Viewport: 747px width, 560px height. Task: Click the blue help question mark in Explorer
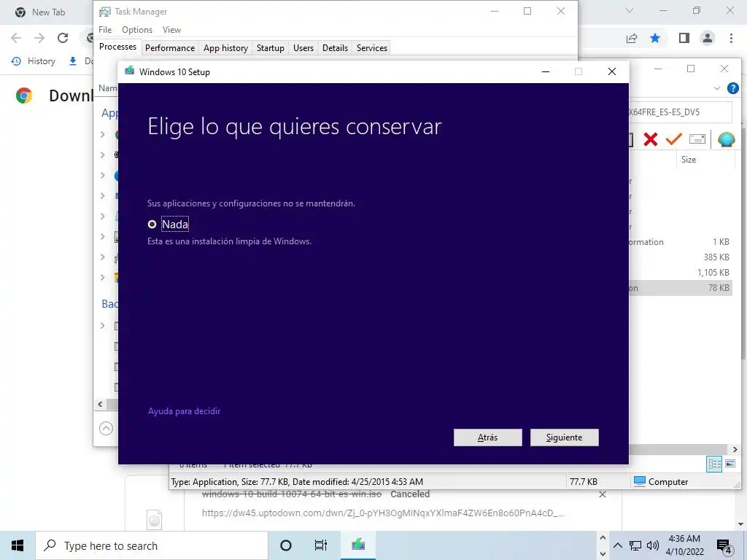point(732,88)
